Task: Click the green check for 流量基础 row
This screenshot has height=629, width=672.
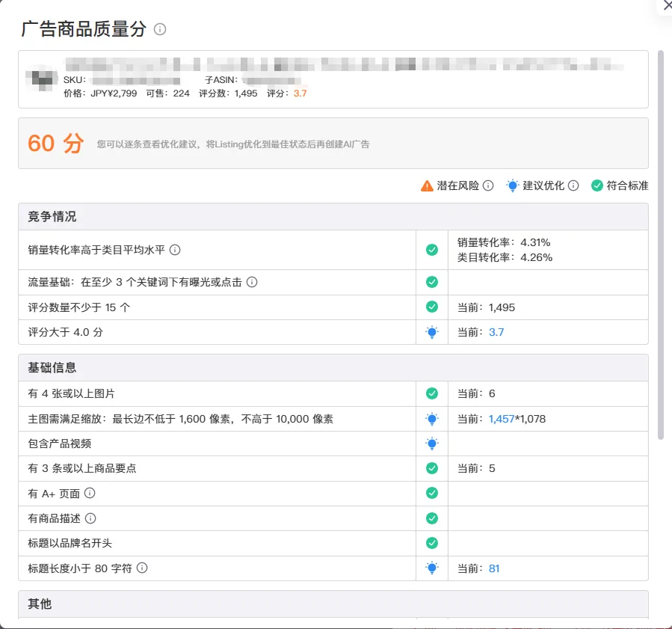Action: coord(432,282)
